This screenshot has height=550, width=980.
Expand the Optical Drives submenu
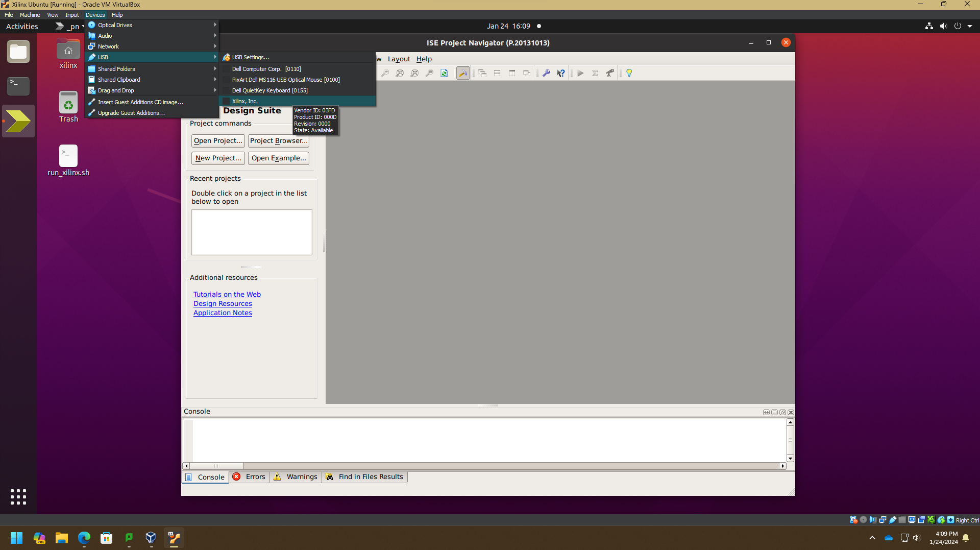point(152,25)
